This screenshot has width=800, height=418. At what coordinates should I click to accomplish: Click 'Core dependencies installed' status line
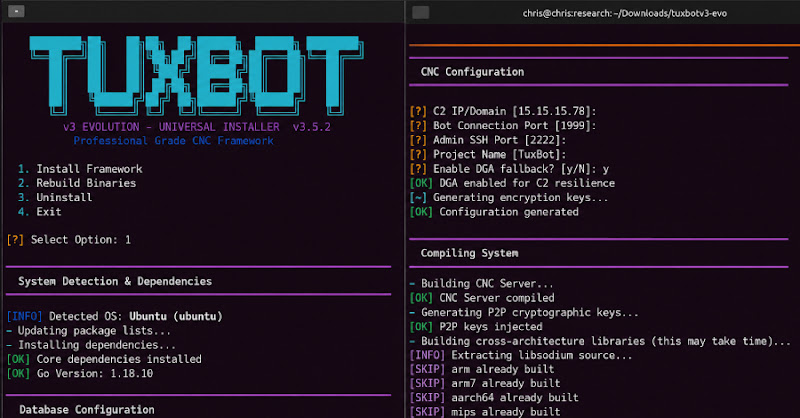pos(104,359)
